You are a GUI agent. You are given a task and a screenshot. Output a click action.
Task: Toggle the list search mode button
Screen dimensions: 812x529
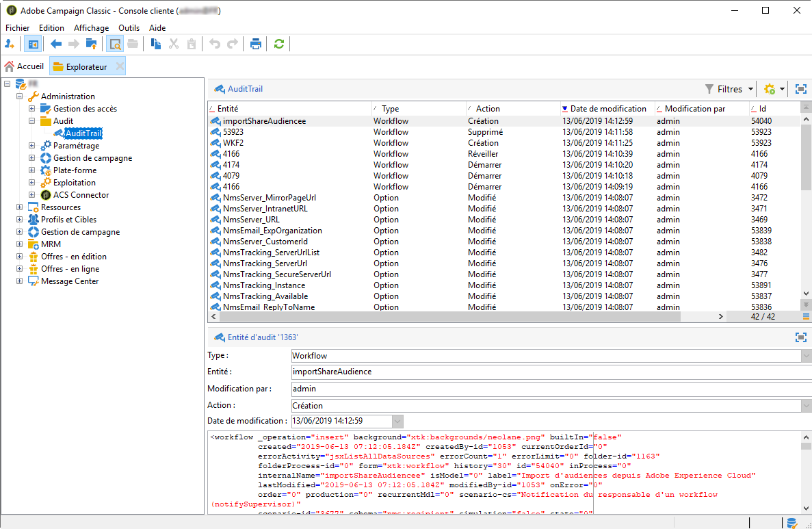[114, 44]
